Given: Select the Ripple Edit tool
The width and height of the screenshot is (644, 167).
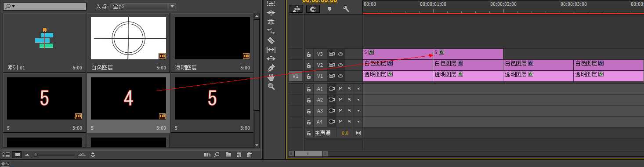Looking at the screenshot, I should click(x=271, y=13).
